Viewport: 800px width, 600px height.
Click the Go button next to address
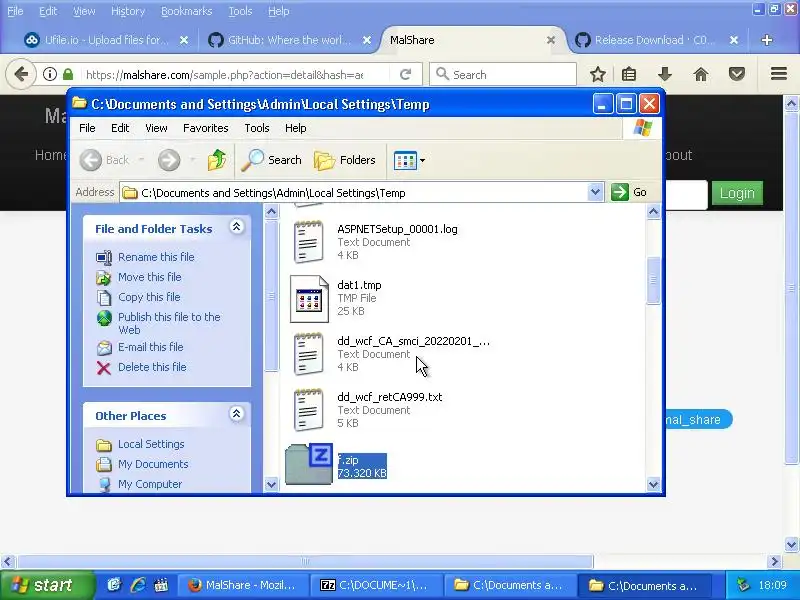click(629, 192)
